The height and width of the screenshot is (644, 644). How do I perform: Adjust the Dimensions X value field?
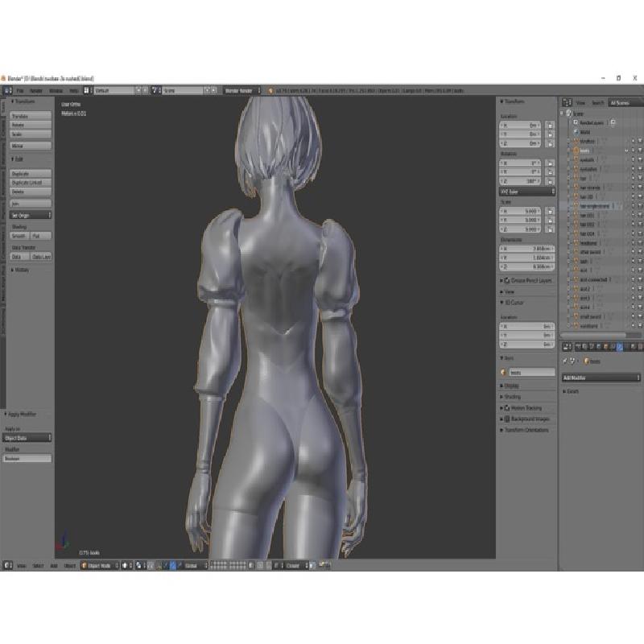(527, 249)
